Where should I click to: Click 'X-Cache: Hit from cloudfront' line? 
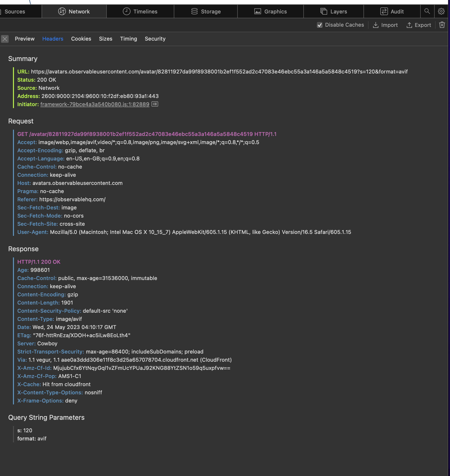click(54, 384)
